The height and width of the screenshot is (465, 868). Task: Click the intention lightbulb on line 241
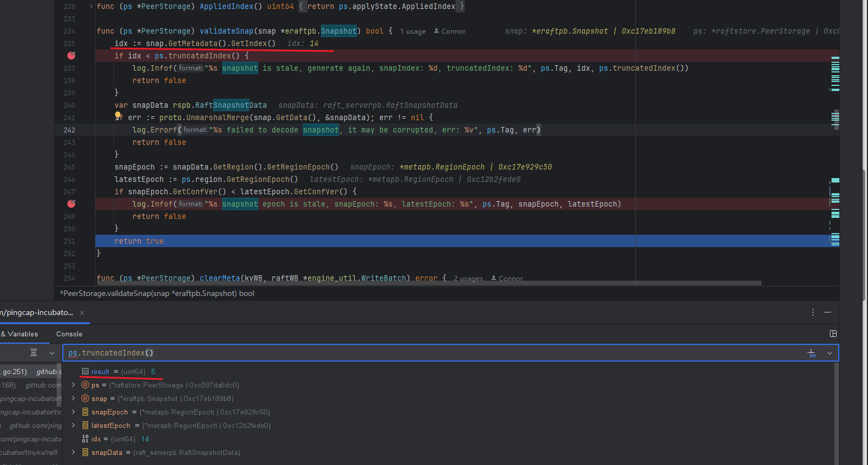click(x=118, y=116)
